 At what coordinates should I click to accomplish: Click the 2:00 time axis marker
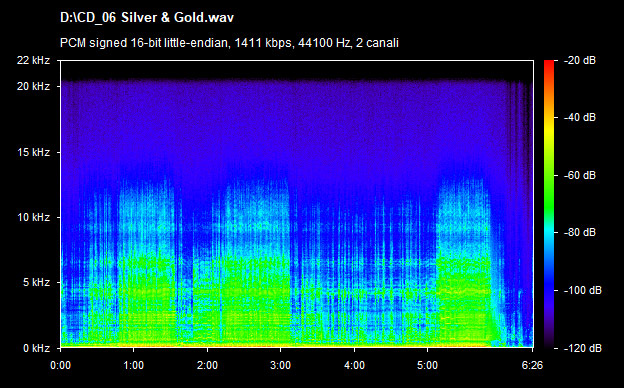click(207, 365)
